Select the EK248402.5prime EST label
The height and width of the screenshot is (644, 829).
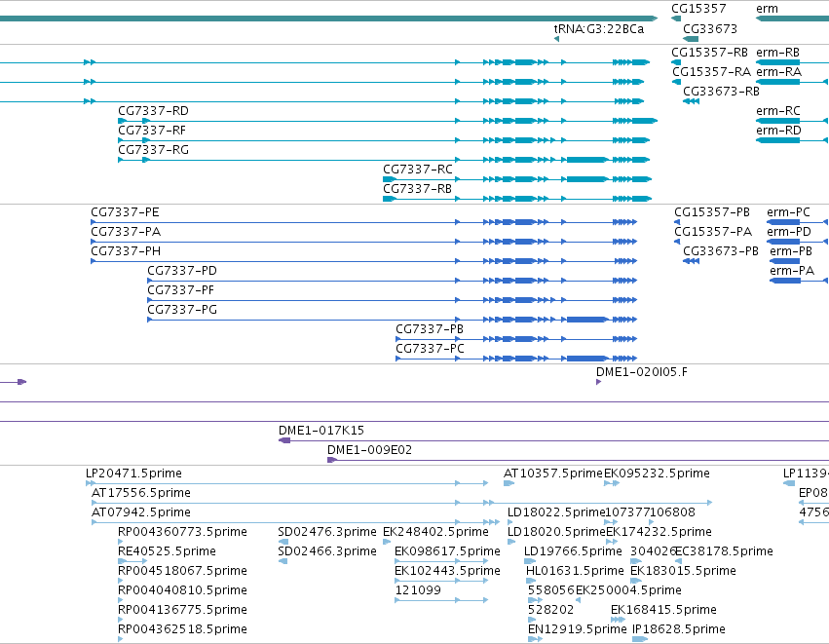coord(435,532)
